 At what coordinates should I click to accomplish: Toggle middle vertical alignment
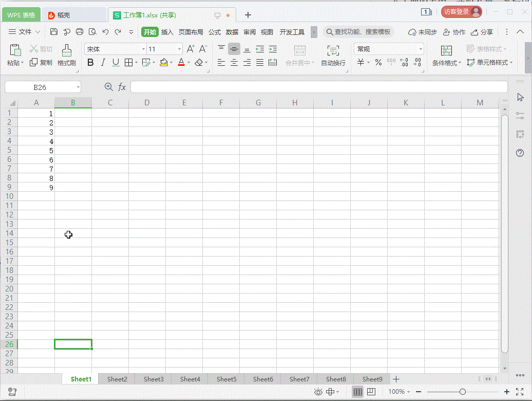[x=234, y=49]
